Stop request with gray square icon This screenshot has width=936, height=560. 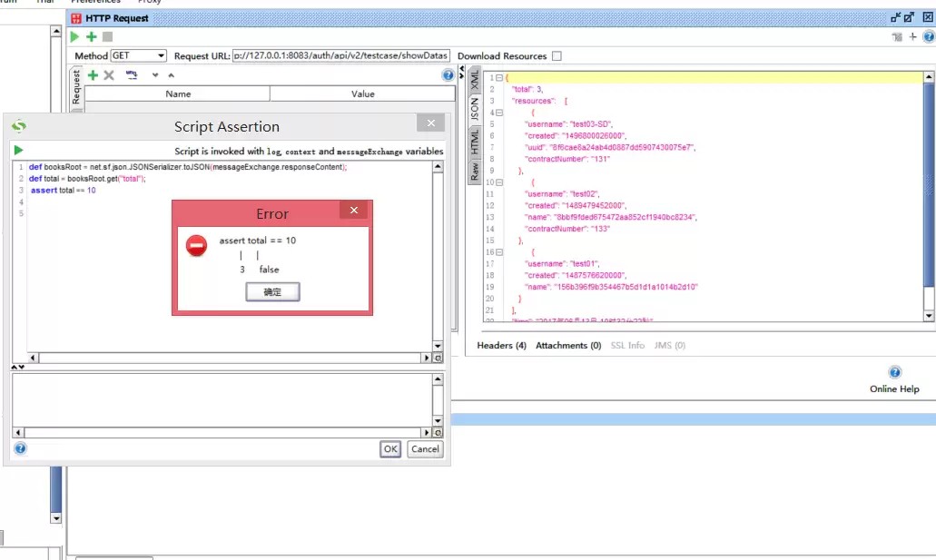point(107,37)
